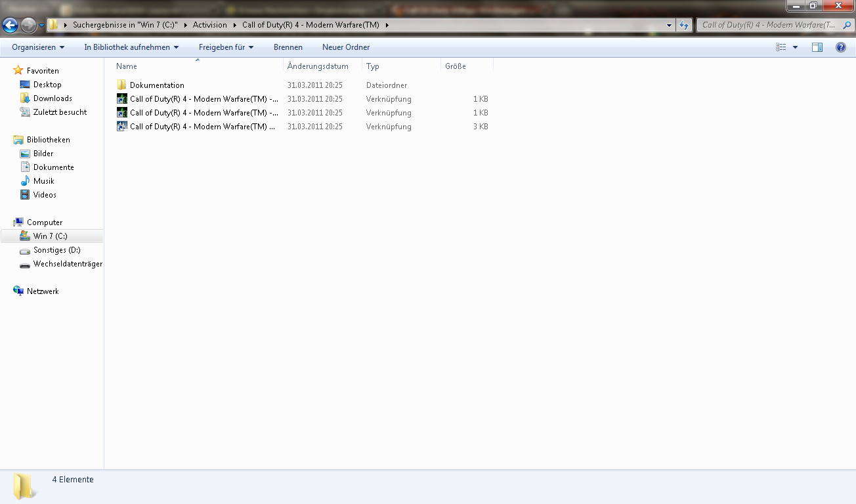This screenshot has width=856, height=504.
Task: Open the address bar history dropdown
Action: 670,25
